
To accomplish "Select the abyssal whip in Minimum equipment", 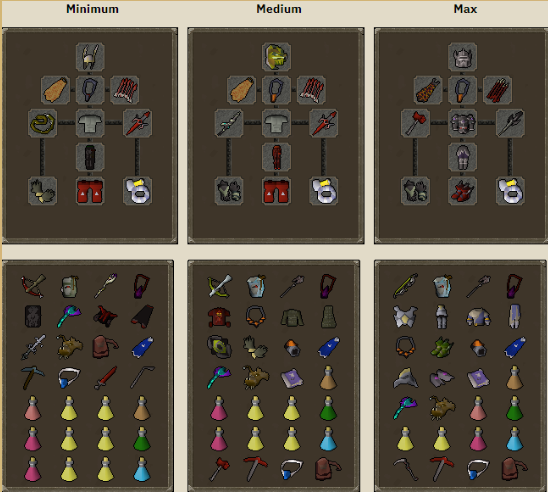I will [42, 123].
